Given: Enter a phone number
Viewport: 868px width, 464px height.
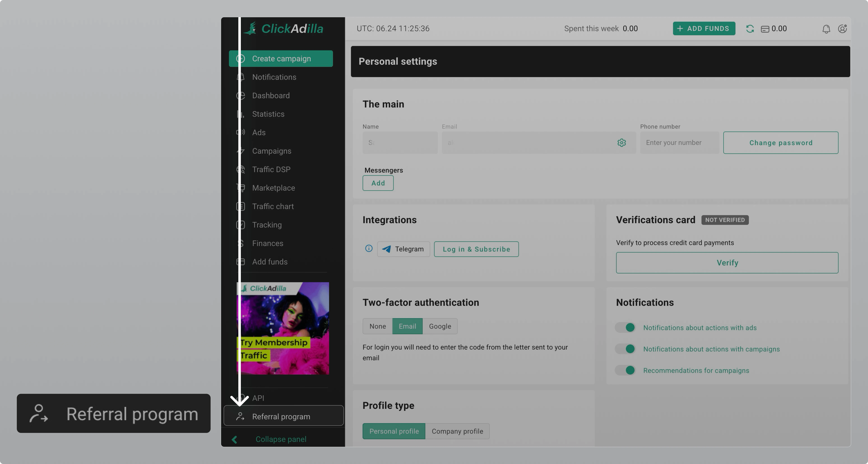Looking at the screenshot, I should click(x=679, y=142).
